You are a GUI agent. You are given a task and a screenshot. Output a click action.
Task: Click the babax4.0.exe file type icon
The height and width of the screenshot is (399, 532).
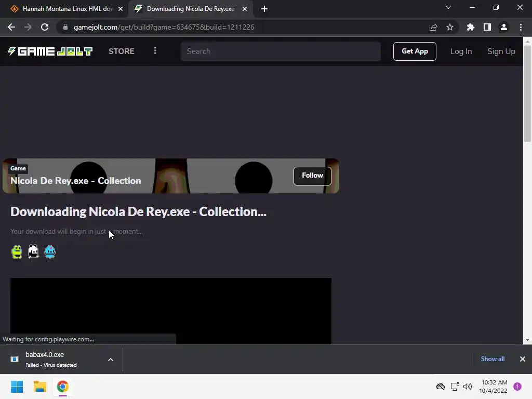pyautogui.click(x=15, y=359)
